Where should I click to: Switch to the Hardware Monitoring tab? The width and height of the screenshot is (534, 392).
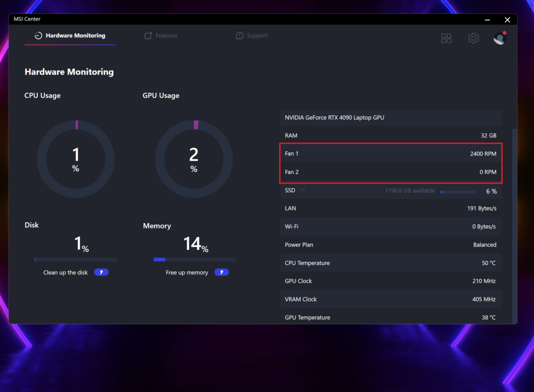(70, 36)
